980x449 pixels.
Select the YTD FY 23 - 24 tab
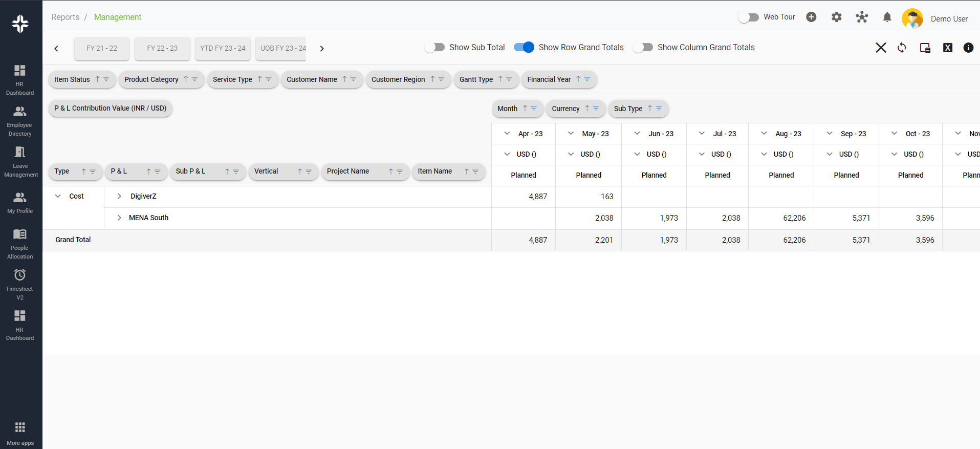(x=223, y=49)
